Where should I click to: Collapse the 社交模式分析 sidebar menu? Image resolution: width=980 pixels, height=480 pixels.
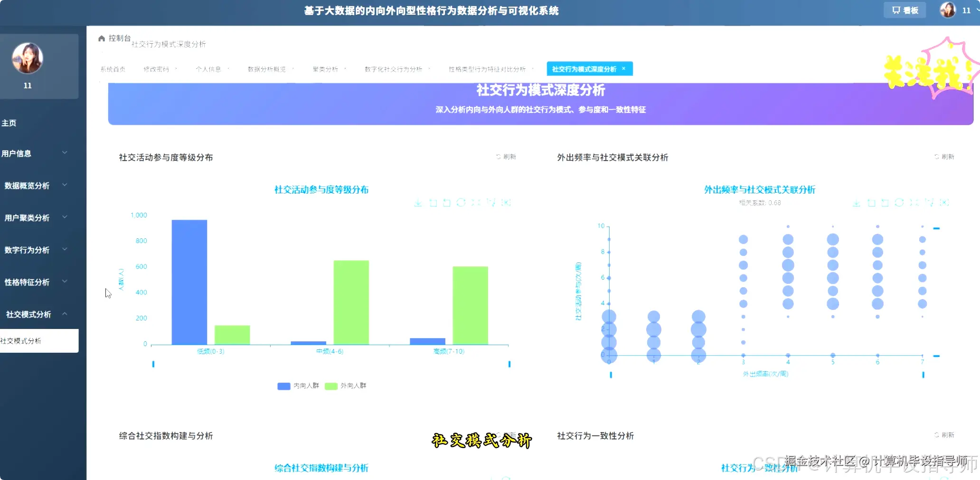(39, 314)
